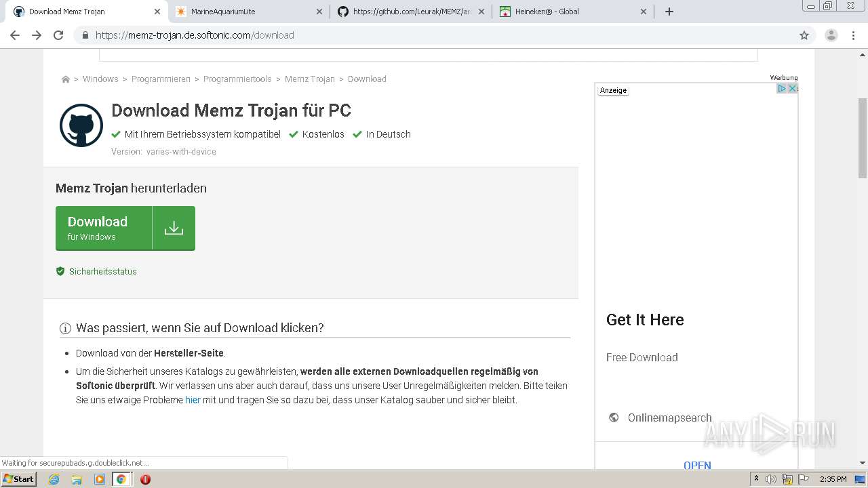Close the Heineken Global tab

[644, 12]
